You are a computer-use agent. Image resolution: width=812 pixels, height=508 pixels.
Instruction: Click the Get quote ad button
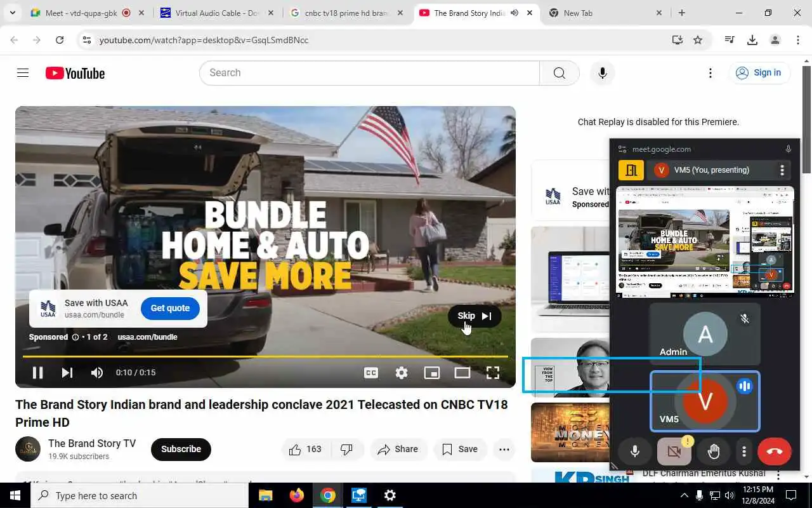pyautogui.click(x=170, y=308)
